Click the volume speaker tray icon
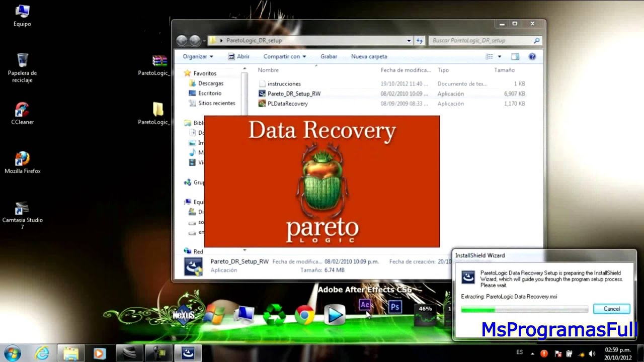The image size is (644, 362). pos(592,354)
